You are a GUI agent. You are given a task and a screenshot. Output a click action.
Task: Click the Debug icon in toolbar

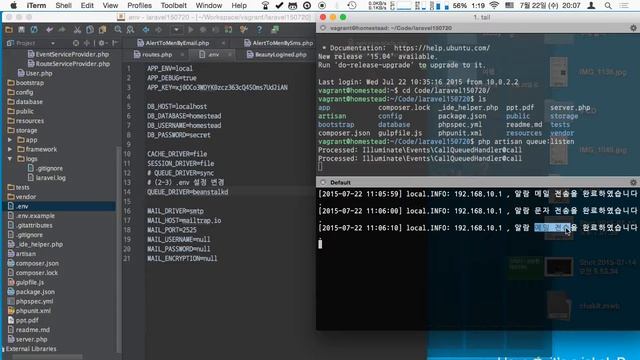[x=203, y=29]
